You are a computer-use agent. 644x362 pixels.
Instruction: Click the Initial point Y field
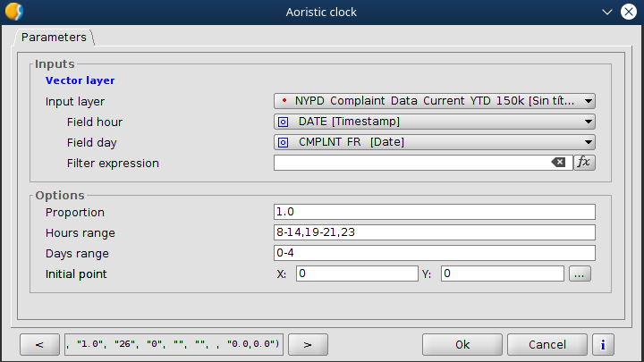click(x=502, y=274)
